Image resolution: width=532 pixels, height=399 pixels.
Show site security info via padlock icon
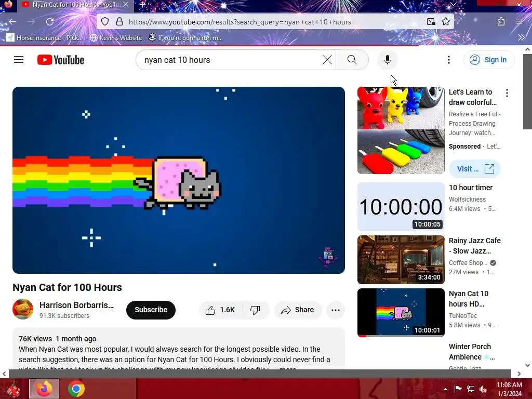pyautogui.click(x=119, y=22)
